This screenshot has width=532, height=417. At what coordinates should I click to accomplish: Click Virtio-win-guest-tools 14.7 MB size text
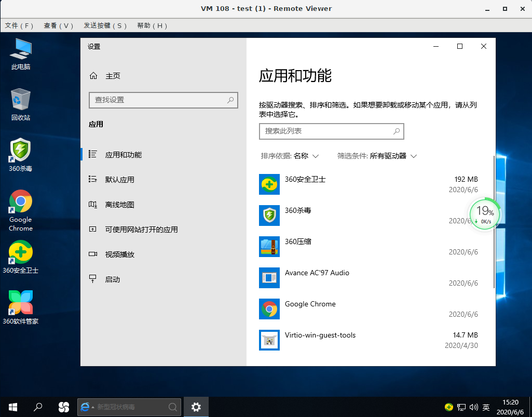tap(465, 335)
